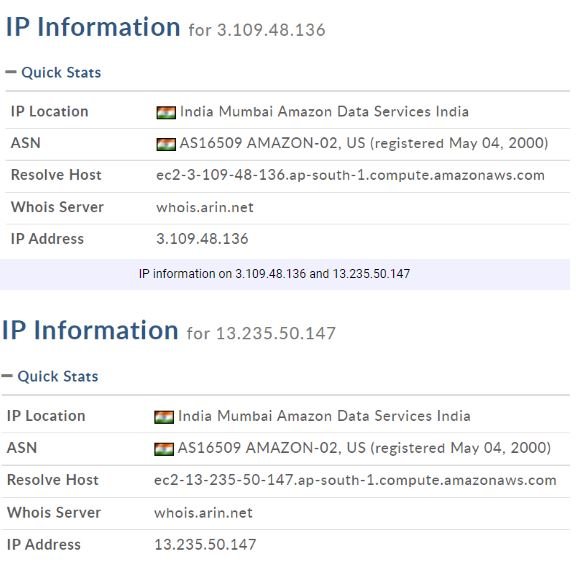The width and height of the screenshot is (576, 571).
Task: Open ec2-13-235-50-147 resolve host entry
Action: 355,480
